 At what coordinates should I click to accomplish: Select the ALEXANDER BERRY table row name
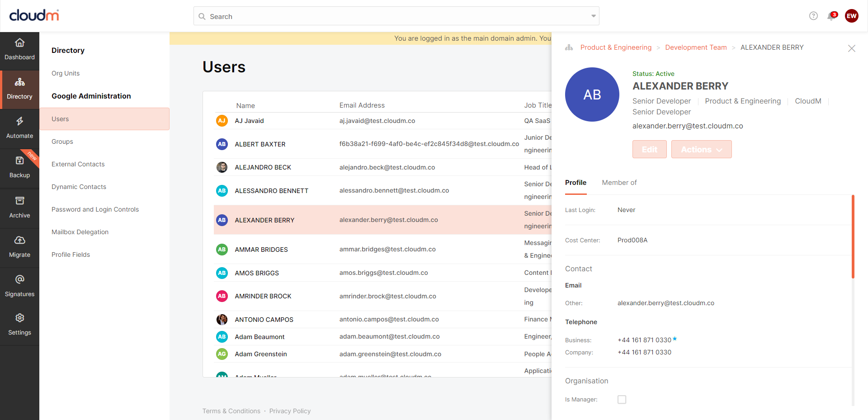(264, 220)
